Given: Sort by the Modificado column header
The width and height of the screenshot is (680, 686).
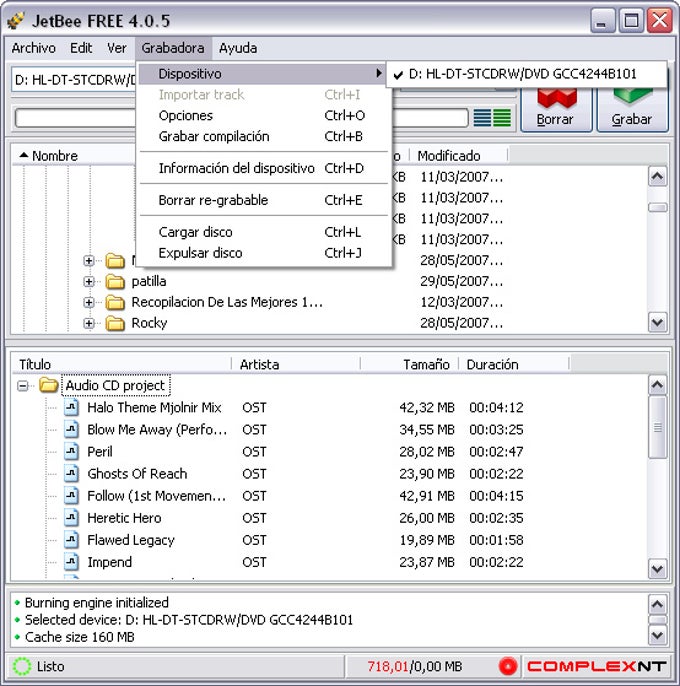Looking at the screenshot, I should click(458, 156).
